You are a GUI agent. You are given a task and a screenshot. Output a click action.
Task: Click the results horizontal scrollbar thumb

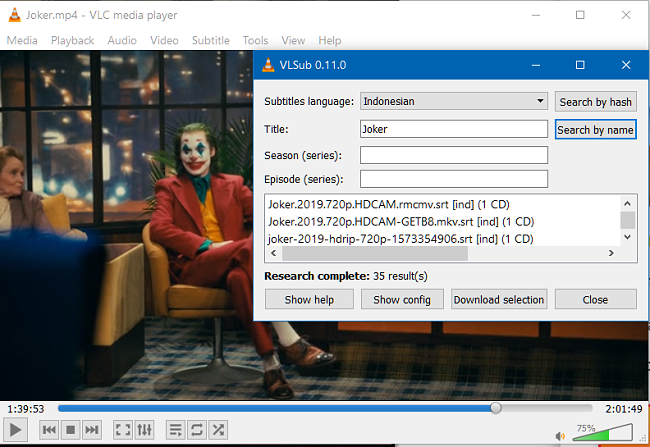tap(375, 253)
